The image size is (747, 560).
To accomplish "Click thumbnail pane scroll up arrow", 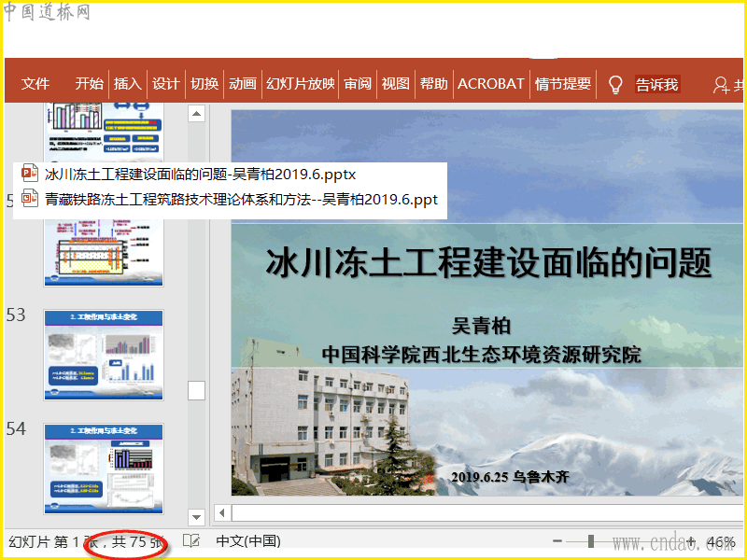I will click(197, 114).
